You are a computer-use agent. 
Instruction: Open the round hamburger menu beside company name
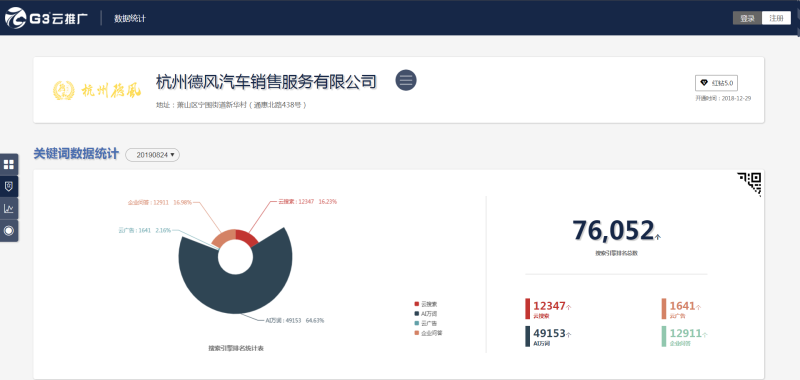pos(406,80)
